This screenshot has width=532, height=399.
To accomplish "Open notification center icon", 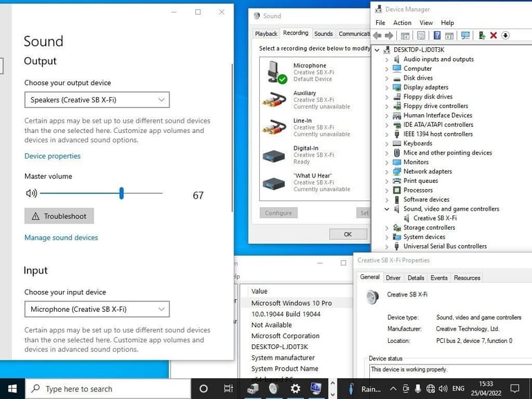I will click(515, 389).
